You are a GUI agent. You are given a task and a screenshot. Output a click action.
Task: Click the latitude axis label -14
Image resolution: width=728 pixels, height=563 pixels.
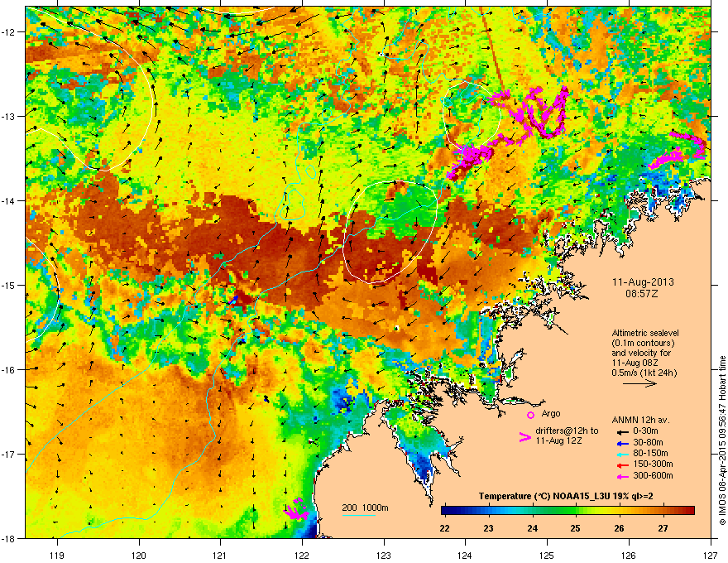8,200
